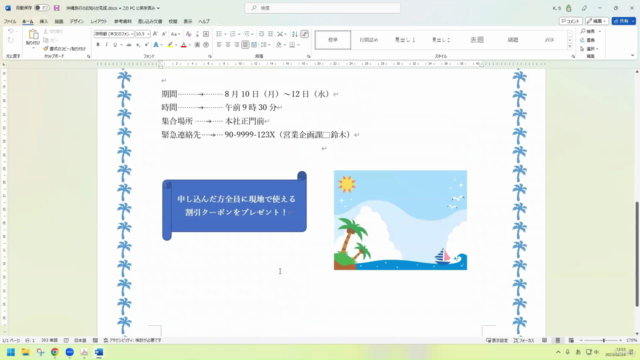Switch to the Insert tab
This screenshot has width=640, height=360.
(x=44, y=21)
